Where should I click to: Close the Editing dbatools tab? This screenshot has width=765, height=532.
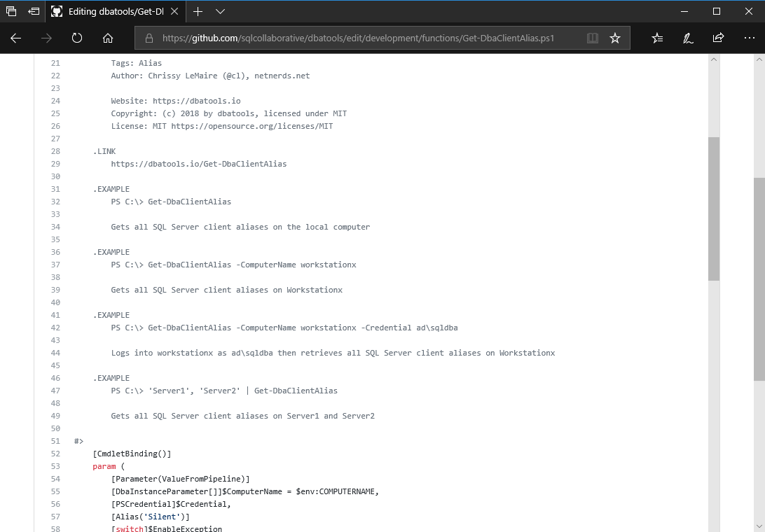[x=174, y=11]
